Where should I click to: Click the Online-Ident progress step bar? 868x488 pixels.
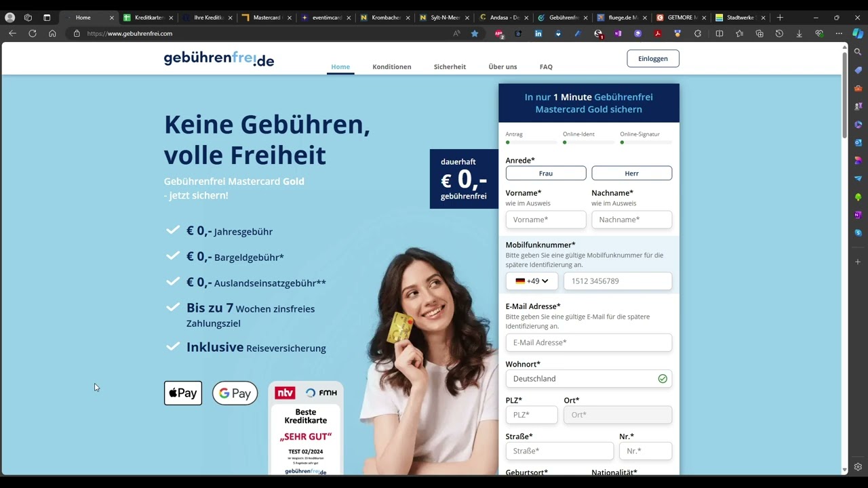(589, 142)
